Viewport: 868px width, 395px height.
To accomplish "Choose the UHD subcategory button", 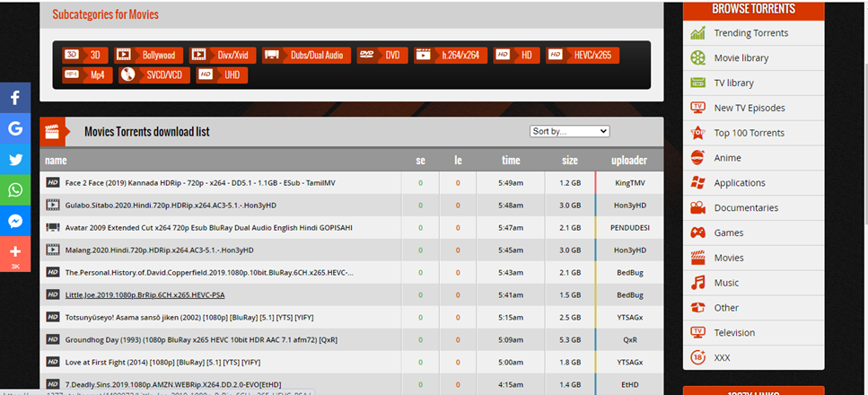I will tap(221, 75).
